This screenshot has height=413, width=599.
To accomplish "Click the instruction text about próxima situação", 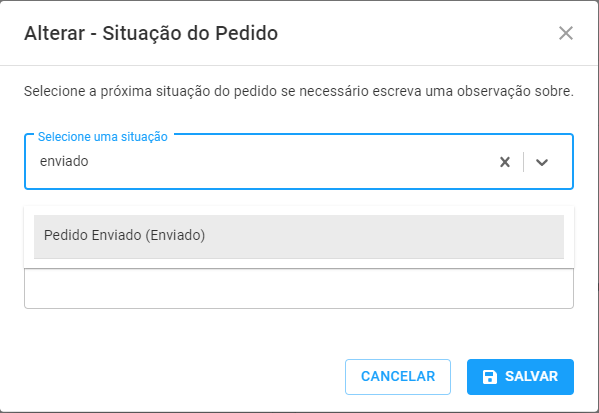I will pyautogui.click(x=299, y=91).
